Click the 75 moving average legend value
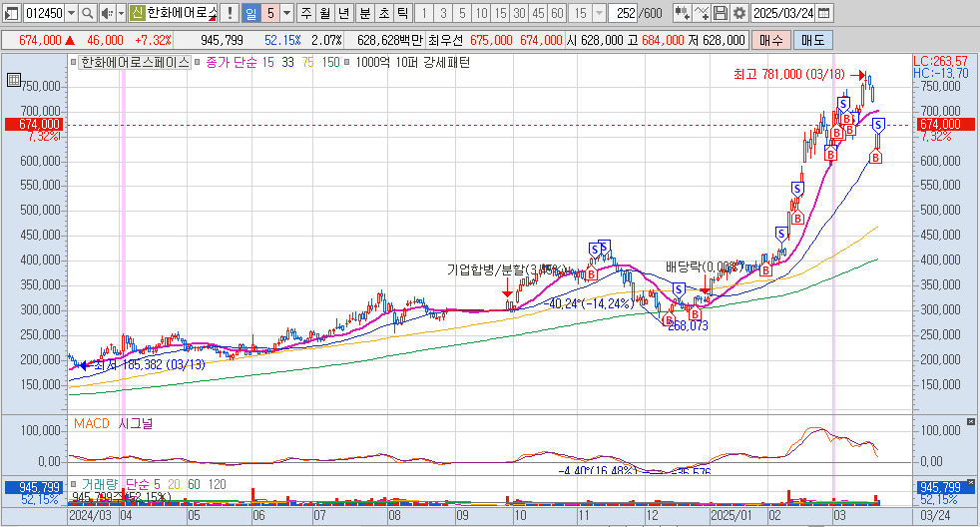This screenshot has width=980, height=527. click(307, 62)
